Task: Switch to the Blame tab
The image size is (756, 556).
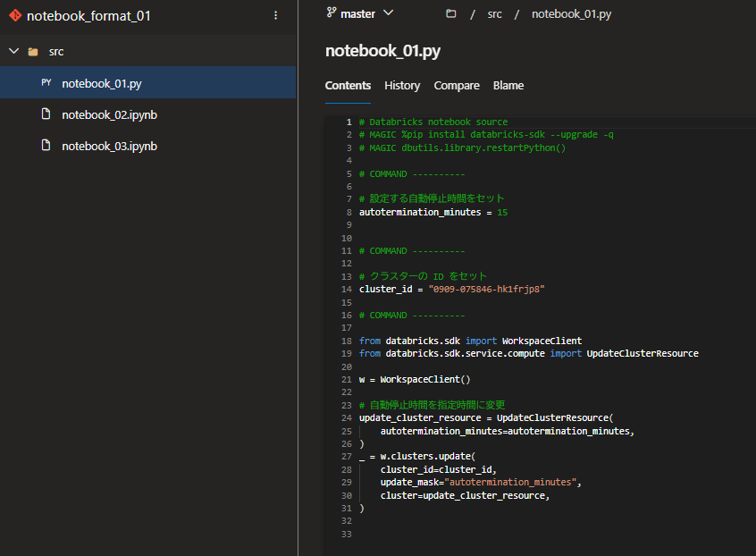Action: [x=508, y=86]
